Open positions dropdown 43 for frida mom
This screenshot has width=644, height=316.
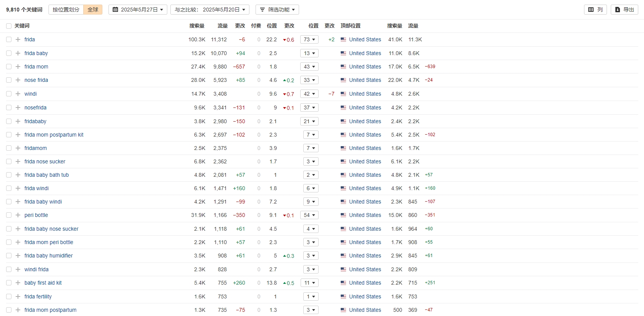click(x=309, y=67)
